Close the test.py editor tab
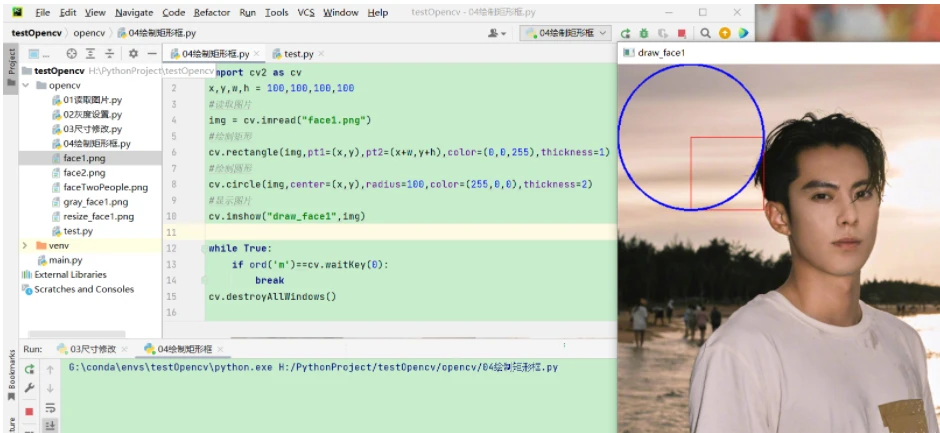This screenshot has height=433, width=940. (321, 54)
